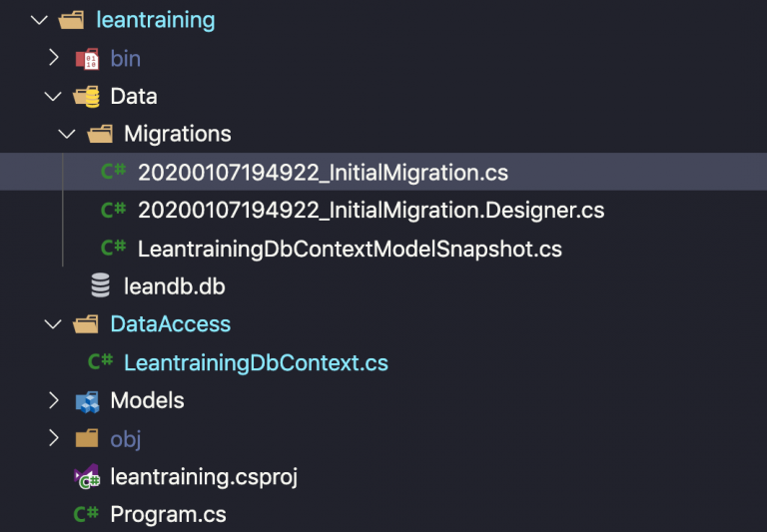Image resolution: width=767 pixels, height=532 pixels.
Task: Open the leantraining.csproj file name
Action: tap(204, 477)
